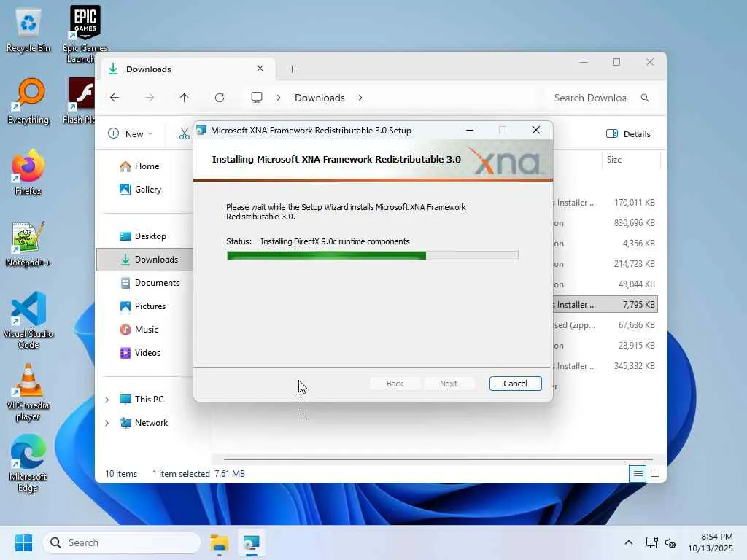Click the Cut scissors icon
Screen dimensions: 747x560
pyautogui.click(x=184, y=134)
